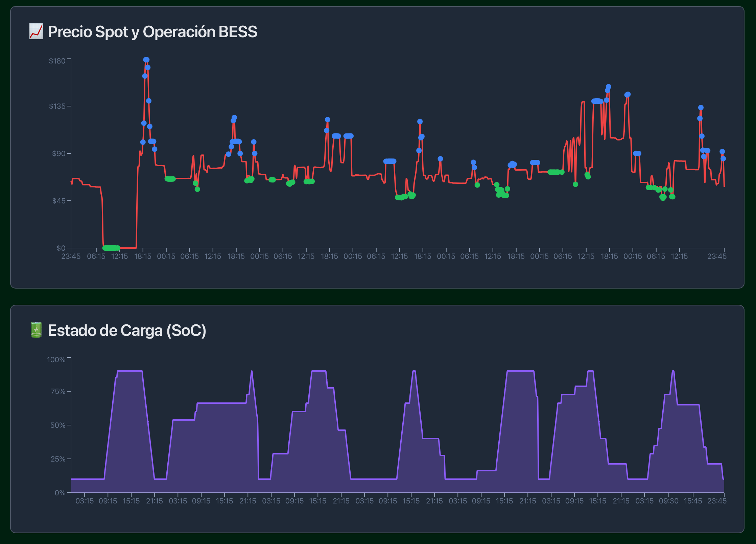Viewport: 756px width, 544px height.
Task: Click the 75% label on SoC axis
Action: (57, 392)
